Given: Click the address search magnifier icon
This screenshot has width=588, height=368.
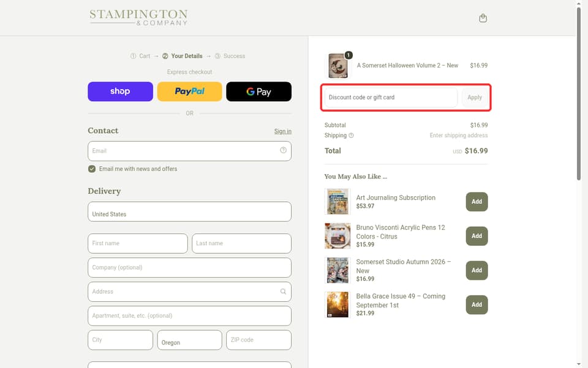Looking at the screenshot, I should pyautogui.click(x=283, y=291).
